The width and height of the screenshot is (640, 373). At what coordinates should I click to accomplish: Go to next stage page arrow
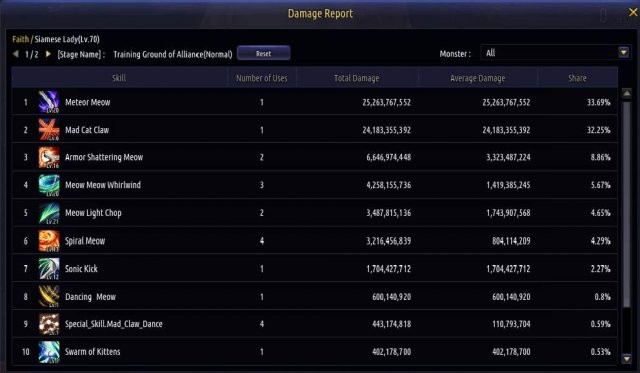48,54
